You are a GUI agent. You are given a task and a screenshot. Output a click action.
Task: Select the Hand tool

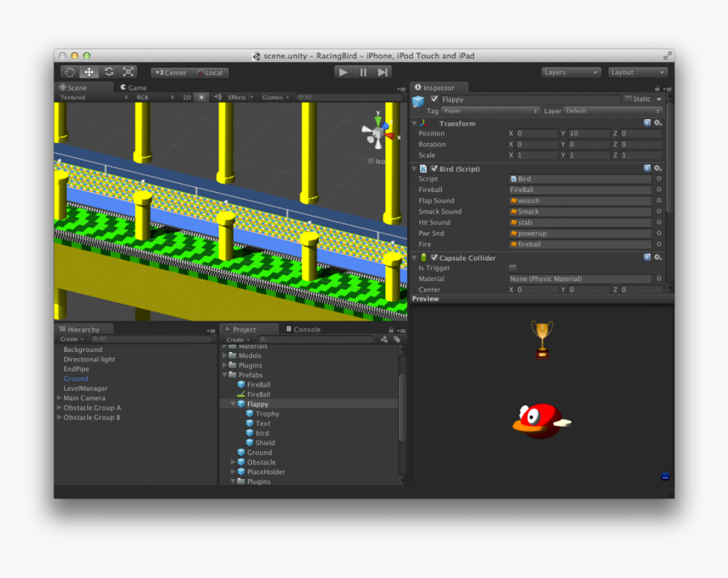pyautogui.click(x=69, y=72)
